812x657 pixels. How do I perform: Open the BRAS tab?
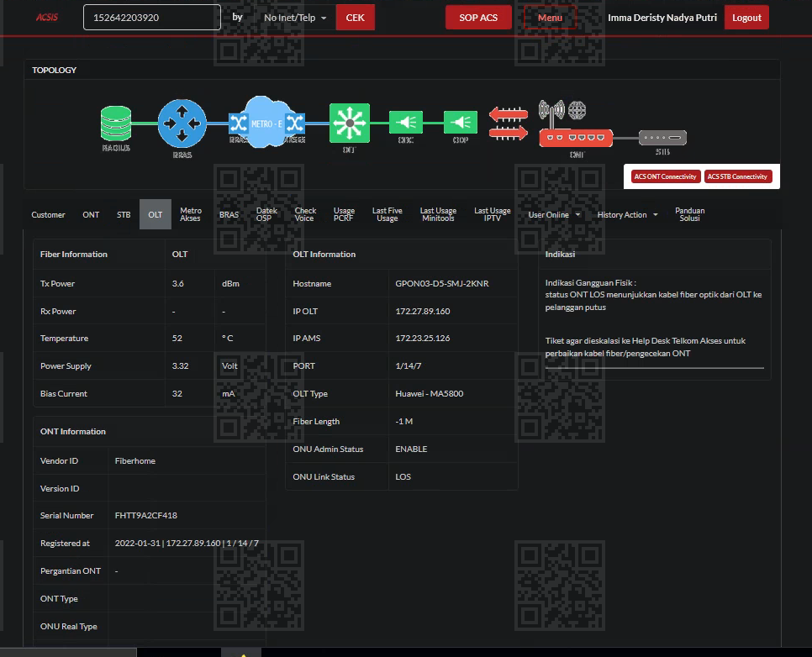point(229,214)
